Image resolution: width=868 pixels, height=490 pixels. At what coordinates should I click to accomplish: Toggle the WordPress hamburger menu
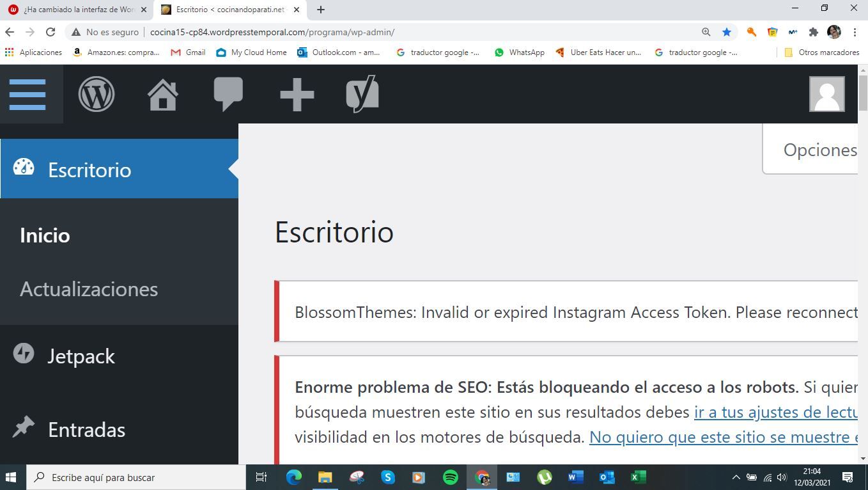click(x=27, y=94)
